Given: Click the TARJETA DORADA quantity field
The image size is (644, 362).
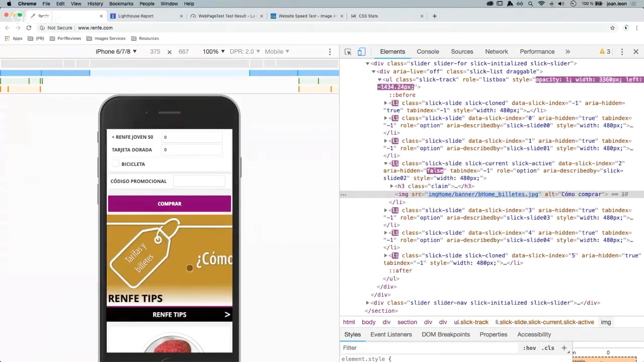Looking at the screenshot, I should tap(191, 150).
